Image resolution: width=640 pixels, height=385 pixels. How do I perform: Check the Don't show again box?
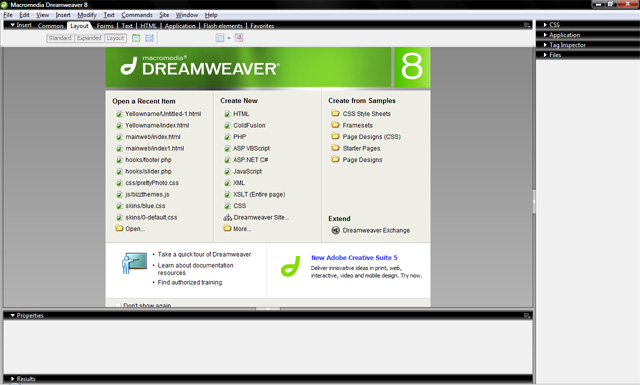[x=118, y=305]
